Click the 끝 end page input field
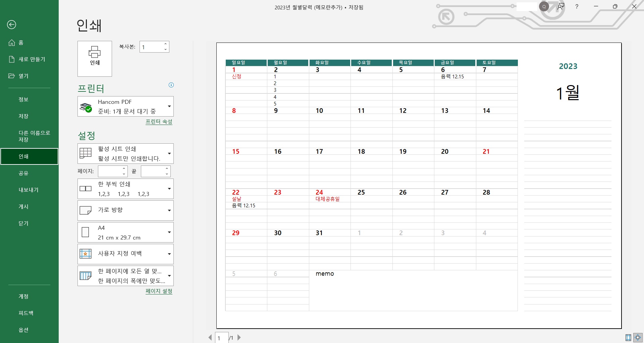This screenshot has width=644, height=343. [152, 171]
